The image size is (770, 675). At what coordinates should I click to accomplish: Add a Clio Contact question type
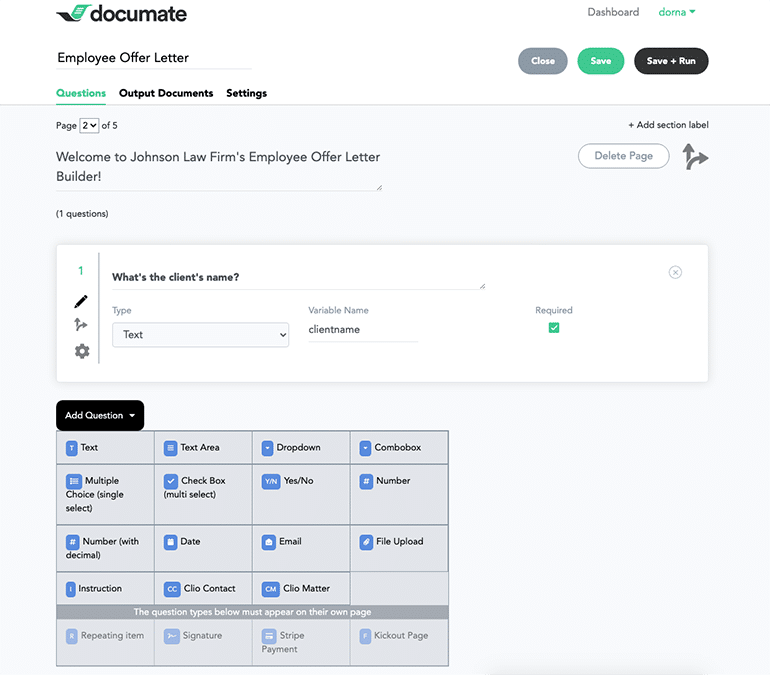pos(203,588)
